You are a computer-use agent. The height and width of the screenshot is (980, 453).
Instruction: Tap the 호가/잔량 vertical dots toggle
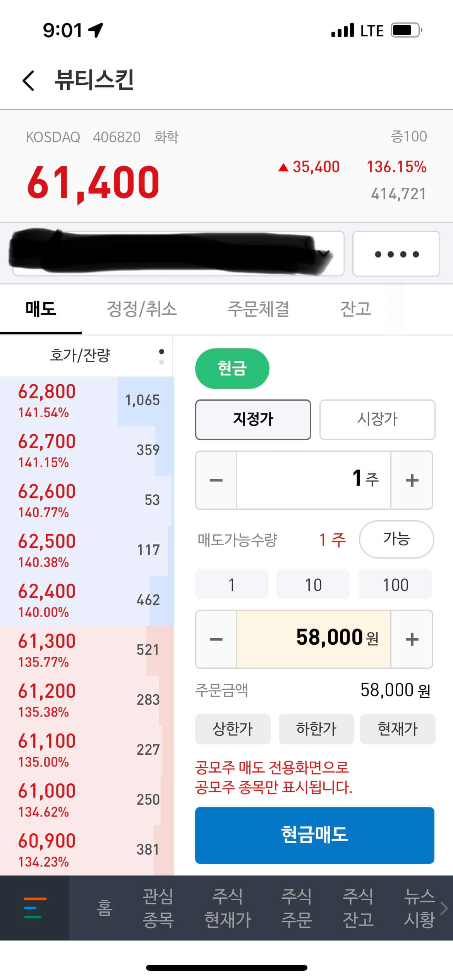click(161, 356)
